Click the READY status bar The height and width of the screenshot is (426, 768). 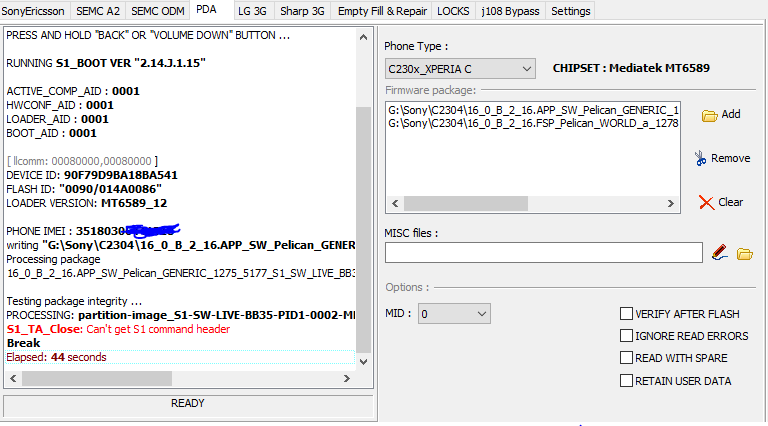click(188, 404)
